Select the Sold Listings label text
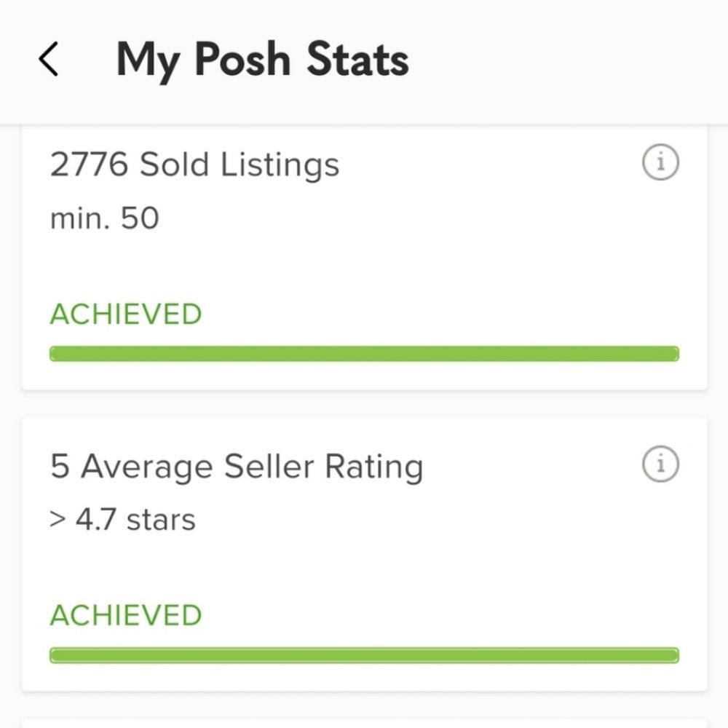The width and height of the screenshot is (728, 728). pos(239,165)
